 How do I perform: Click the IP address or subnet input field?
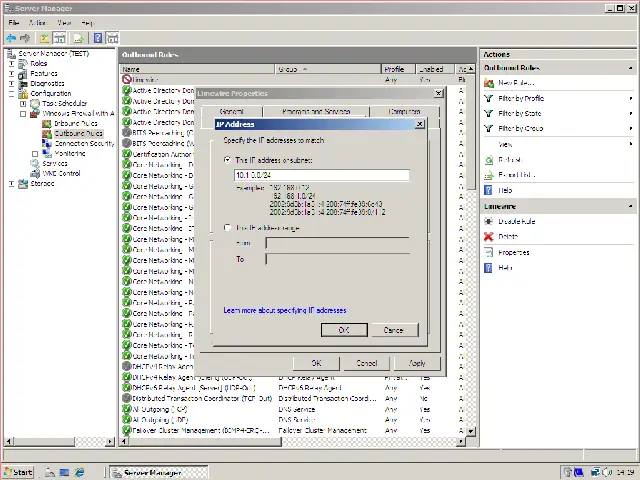point(322,175)
